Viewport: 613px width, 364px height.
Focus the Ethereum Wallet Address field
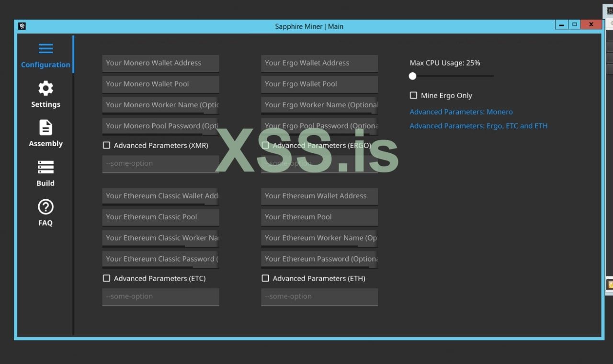pyautogui.click(x=319, y=196)
